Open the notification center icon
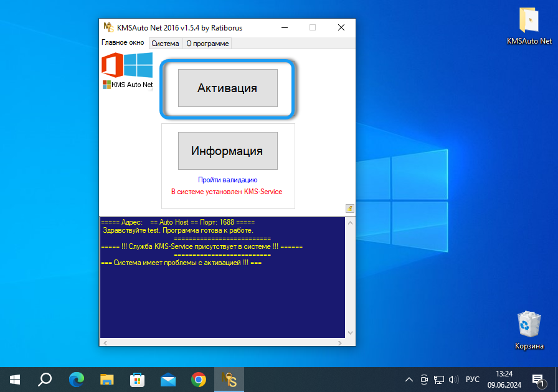Screen dimensions: 558x392 pos(539,380)
